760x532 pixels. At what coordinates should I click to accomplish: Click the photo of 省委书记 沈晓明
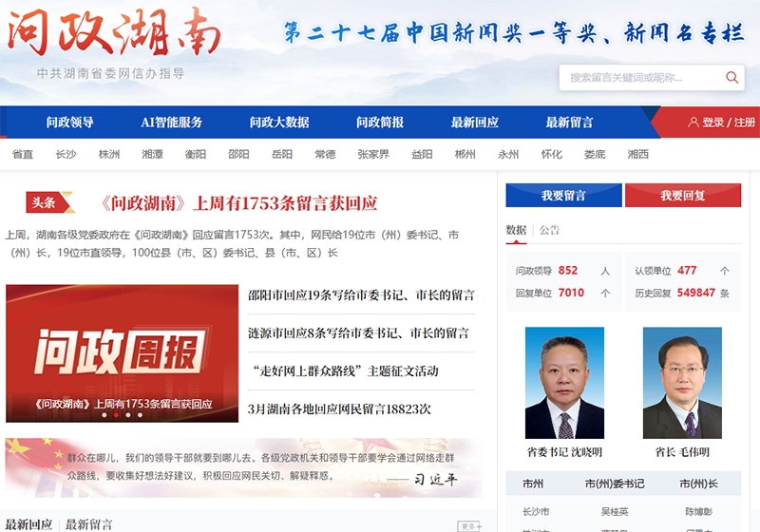[x=564, y=383]
